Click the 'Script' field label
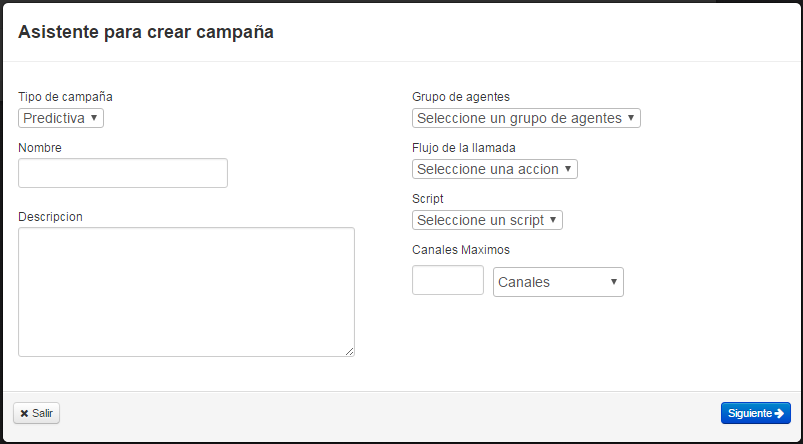The image size is (803, 444). click(428, 199)
